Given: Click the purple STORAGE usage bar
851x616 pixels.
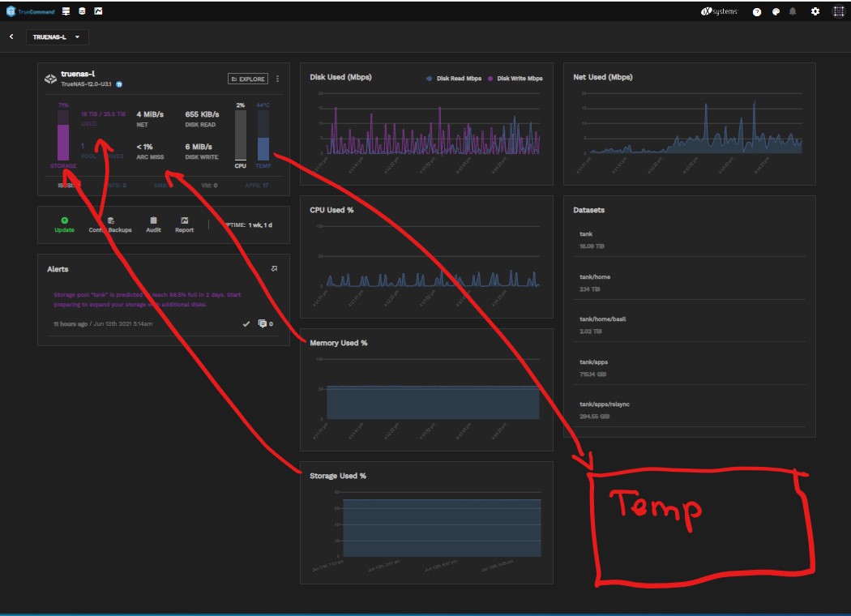Looking at the screenshot, I should click(x=63, y=135).
